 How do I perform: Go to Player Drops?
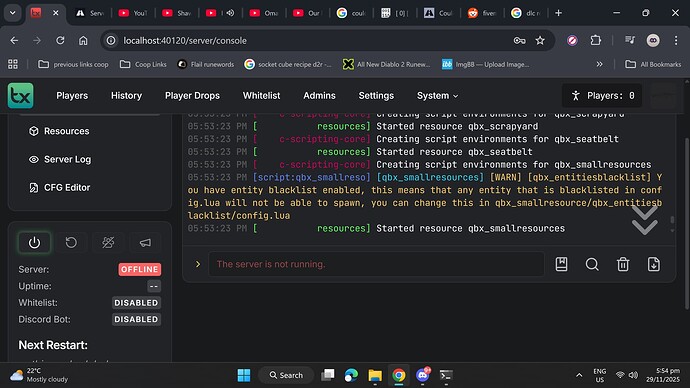tap(192, 95)
